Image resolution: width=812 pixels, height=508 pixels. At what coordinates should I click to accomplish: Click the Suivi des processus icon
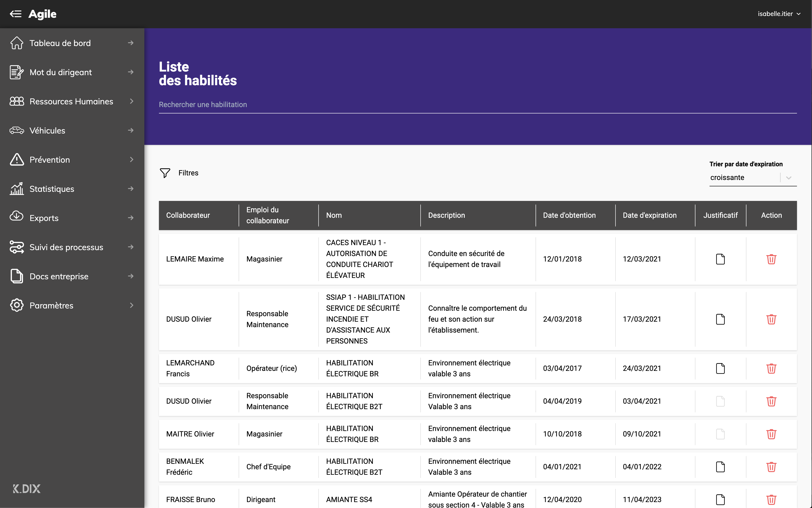(17, 247)
